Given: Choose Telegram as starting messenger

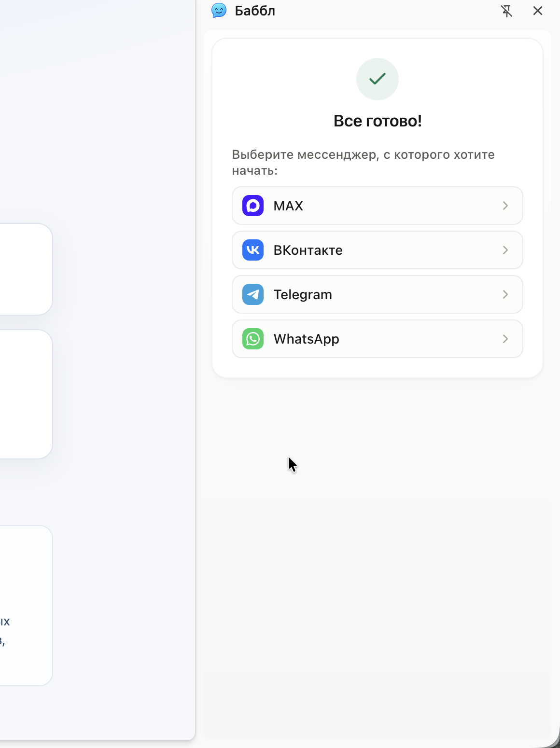Looking at the screenshot, I should coord(378,294).
